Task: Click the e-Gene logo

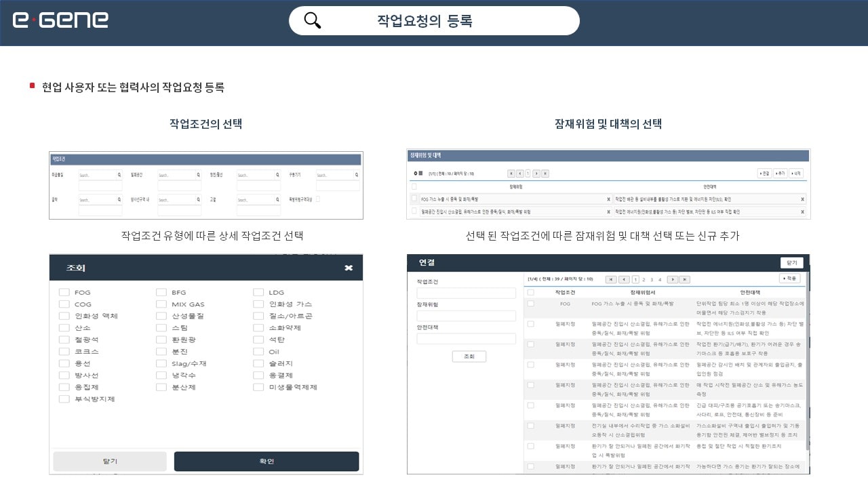Action: pos(60,20)
